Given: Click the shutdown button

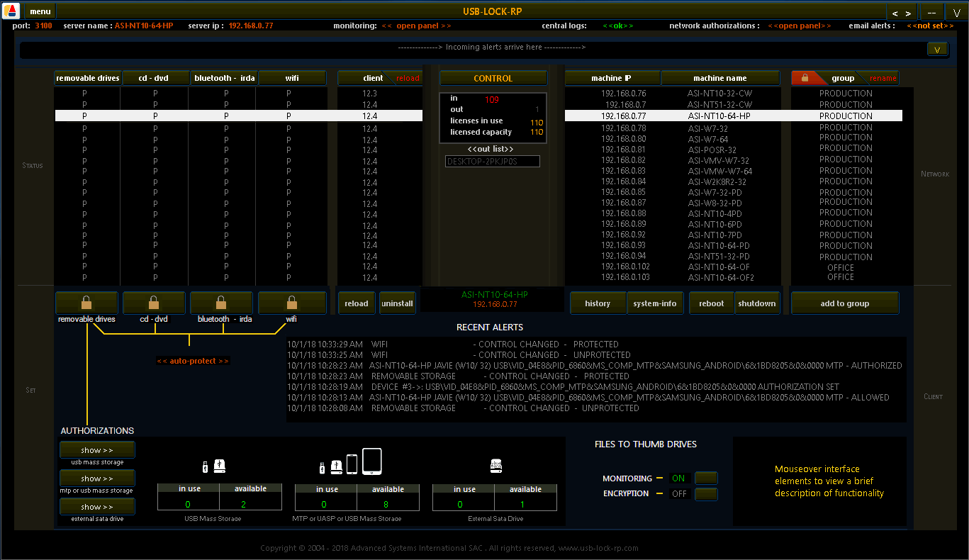Looking at the screenshot, I should [x=757, y=303].
